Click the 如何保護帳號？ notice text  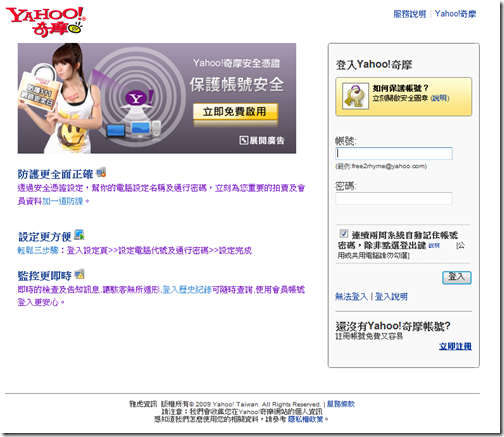[400, 88]
